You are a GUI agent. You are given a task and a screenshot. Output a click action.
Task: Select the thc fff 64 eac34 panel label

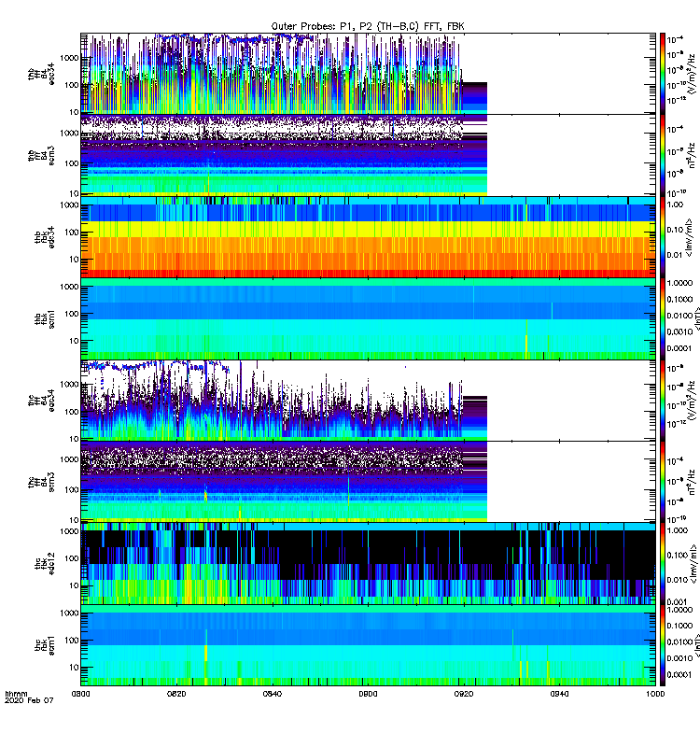coord(41,401)
